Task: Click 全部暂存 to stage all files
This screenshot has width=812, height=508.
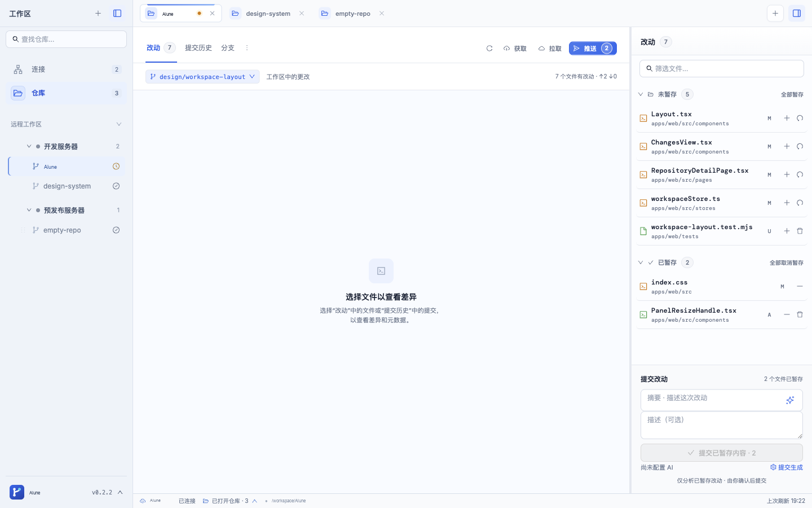Action: tap(792, 95)
